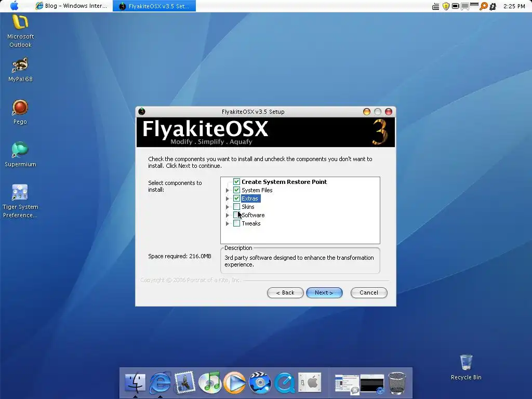Select Tiger System Preferences desktop icon

(20, 201)
